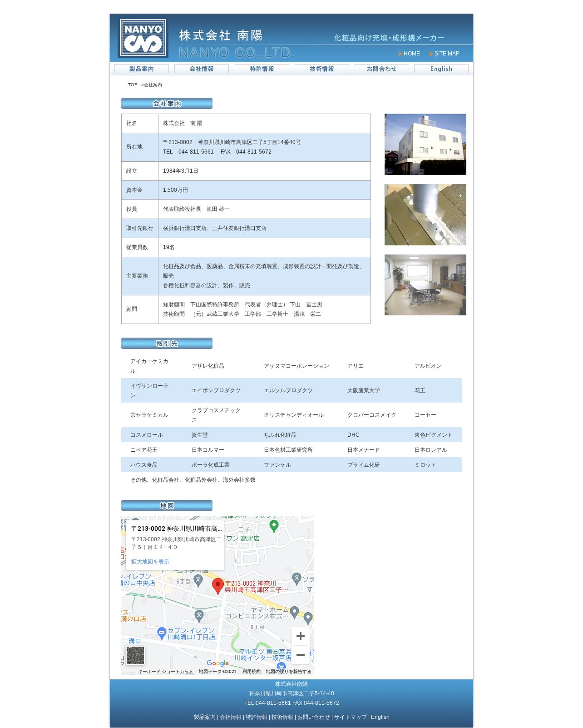This screenshot has width=583, height=728.
Task: Click 大阪産業大学 in client list
Action: [x=364, y=390]
